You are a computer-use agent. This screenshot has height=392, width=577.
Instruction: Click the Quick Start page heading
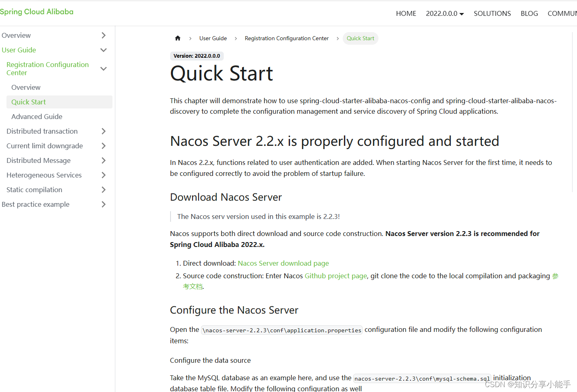coord(222,74)
